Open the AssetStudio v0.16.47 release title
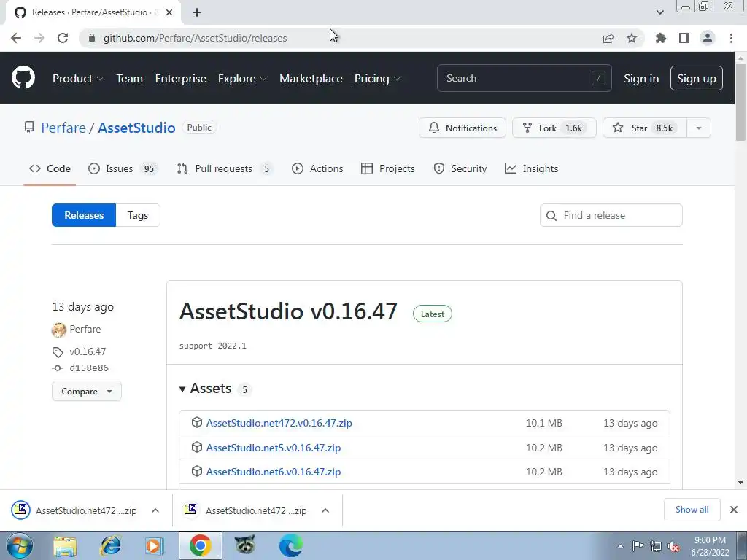This screenshot has width=747, height=560. (288, 311)
